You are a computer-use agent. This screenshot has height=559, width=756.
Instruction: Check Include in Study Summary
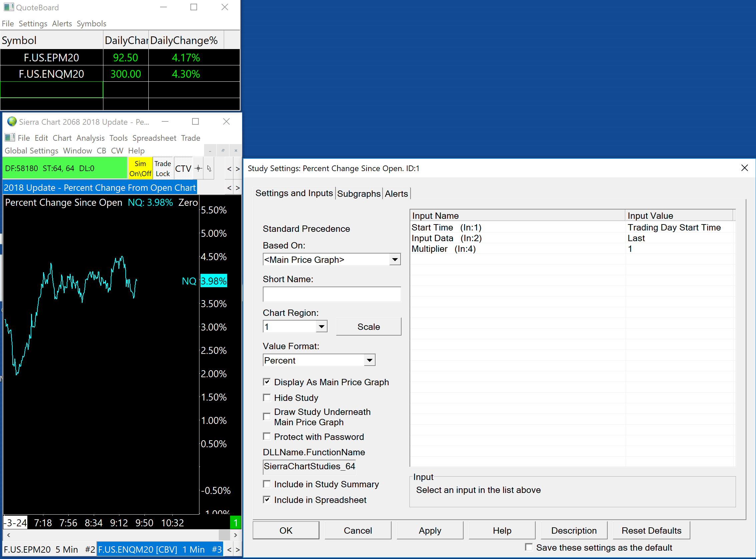267,484
